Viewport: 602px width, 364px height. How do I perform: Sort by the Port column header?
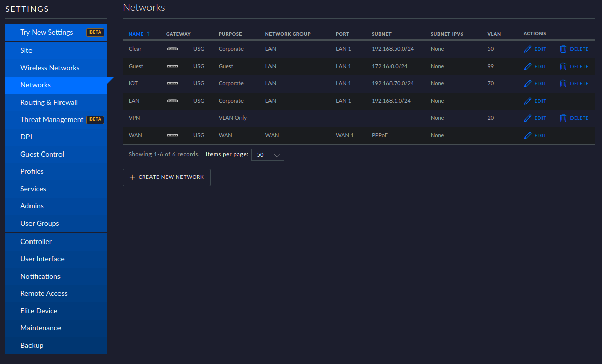pyautogui.click(x=342, y=34)
